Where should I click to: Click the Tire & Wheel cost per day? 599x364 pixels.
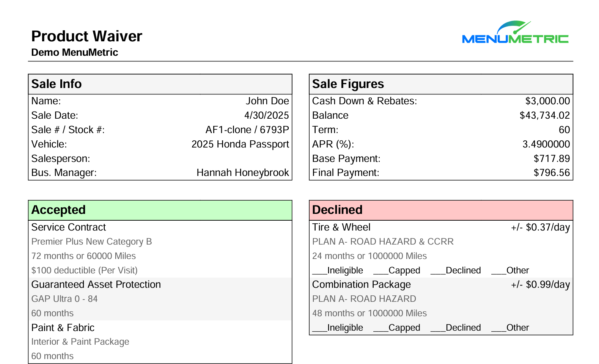[540, 227]
